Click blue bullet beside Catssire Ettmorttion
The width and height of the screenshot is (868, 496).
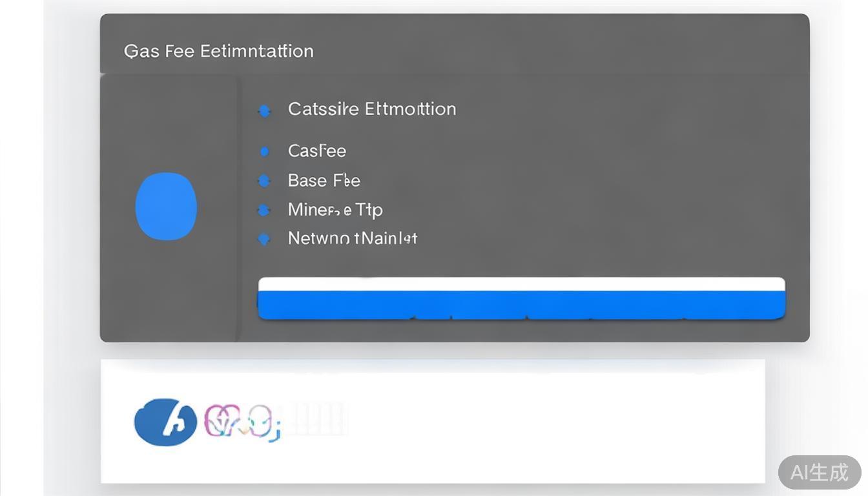264,111
